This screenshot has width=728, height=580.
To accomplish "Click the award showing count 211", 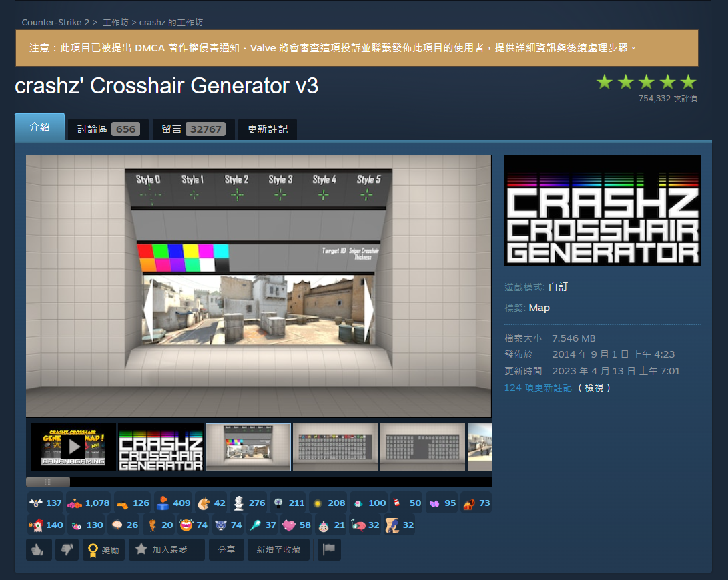I will (x=288, y=503).
